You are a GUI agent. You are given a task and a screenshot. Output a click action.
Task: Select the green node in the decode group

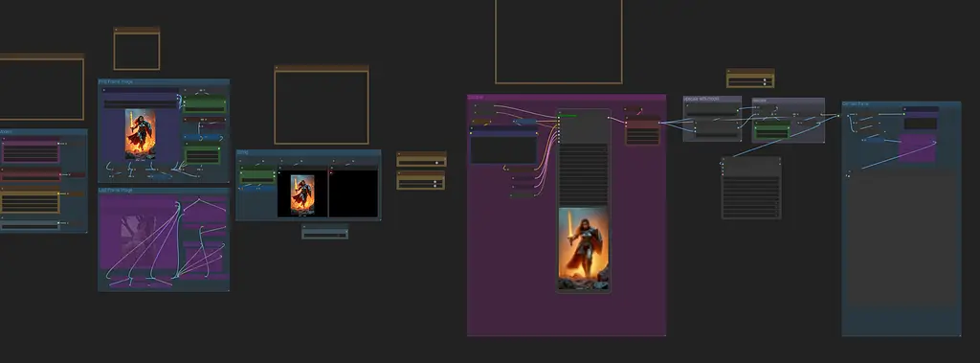pos(772,129)
